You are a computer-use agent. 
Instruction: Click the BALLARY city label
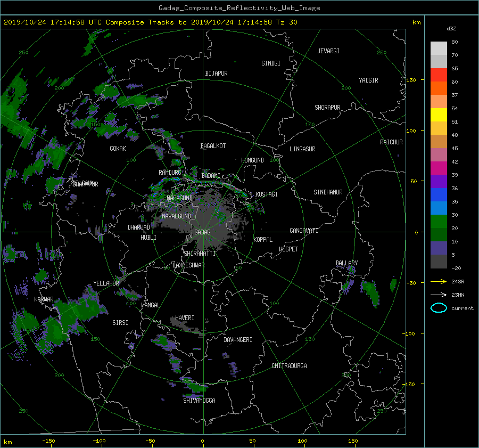point(346,263)
